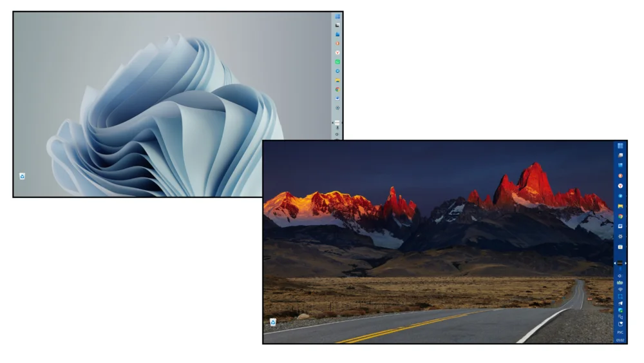
Task: Open Yandex Browser on the mountain desktop taskbar
Action: pos(620,186)
